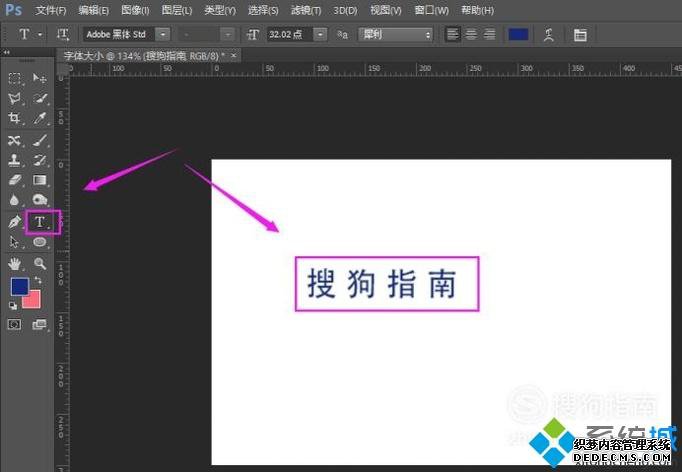Expand the tools panel double-arrow

(7, 52)
